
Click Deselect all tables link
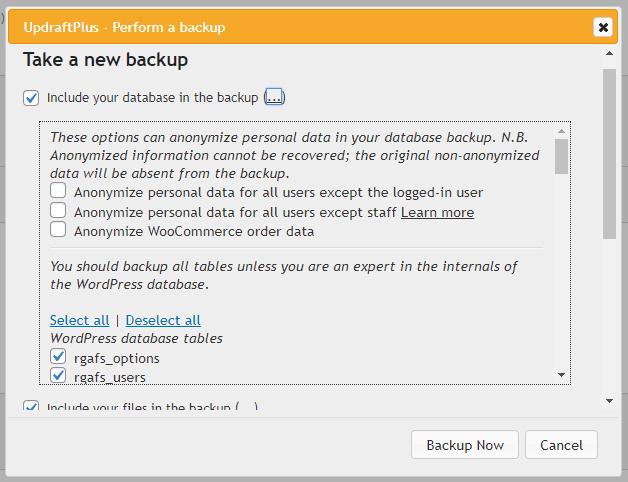pyautogui.click(x=163, y=320)
